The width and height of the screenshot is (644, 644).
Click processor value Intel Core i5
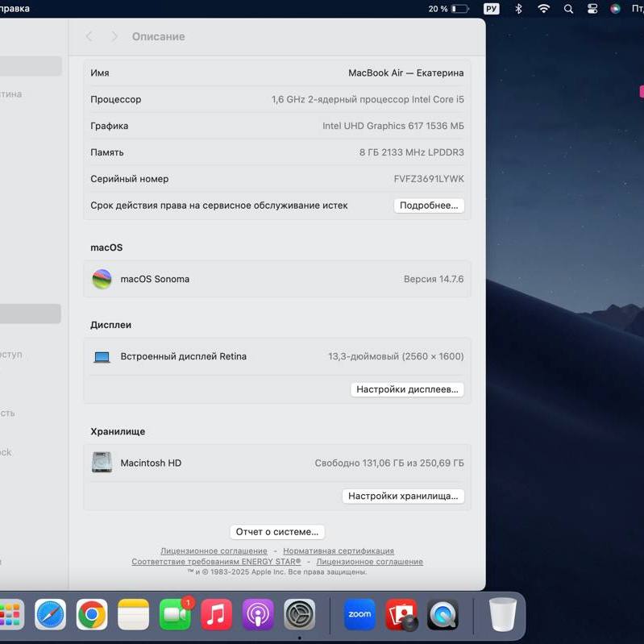click(x=368, y=99)
